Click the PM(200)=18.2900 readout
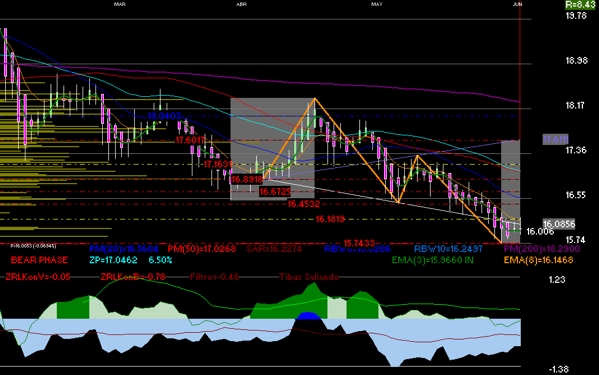 542,249
